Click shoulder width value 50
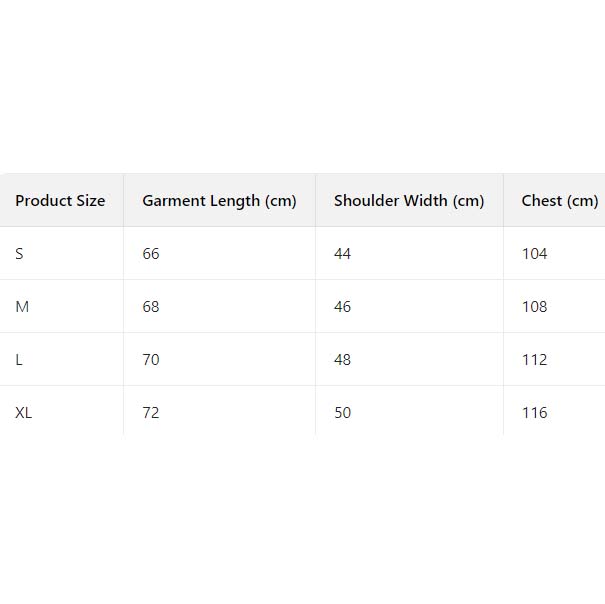 tap(343, 413)
